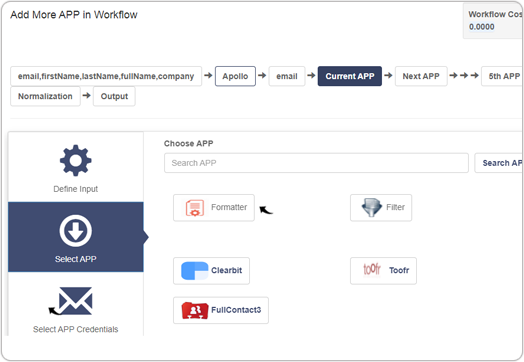The width and height of the screenshot is (524, 362).
Task: Click the Normalization workflow step
Action: click(45, 96)
